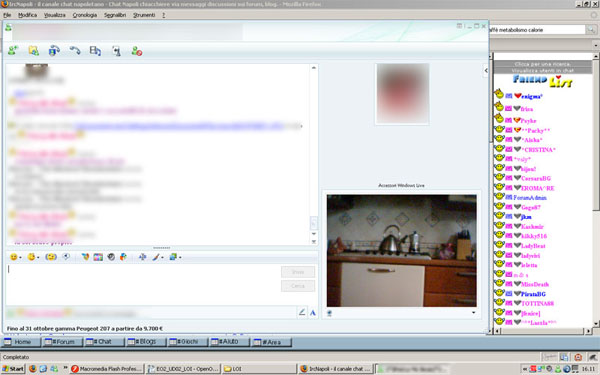Switch to text mode with the blue A icon
Viewport: 600px width, 375px height.
click(313, 313)
